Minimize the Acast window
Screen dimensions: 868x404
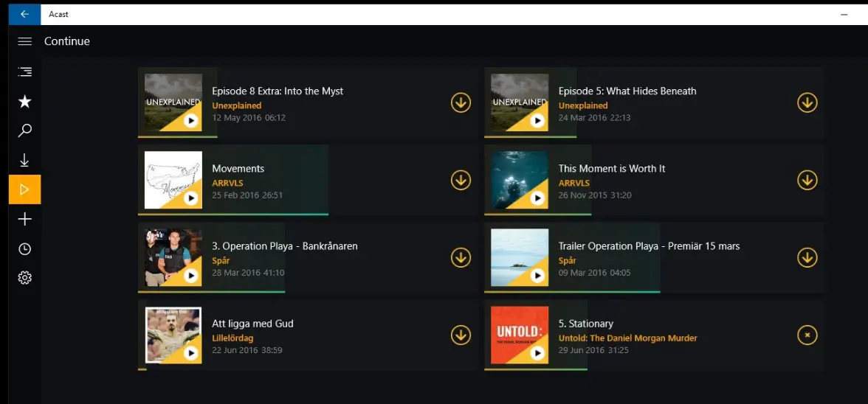tap(844, 14)
